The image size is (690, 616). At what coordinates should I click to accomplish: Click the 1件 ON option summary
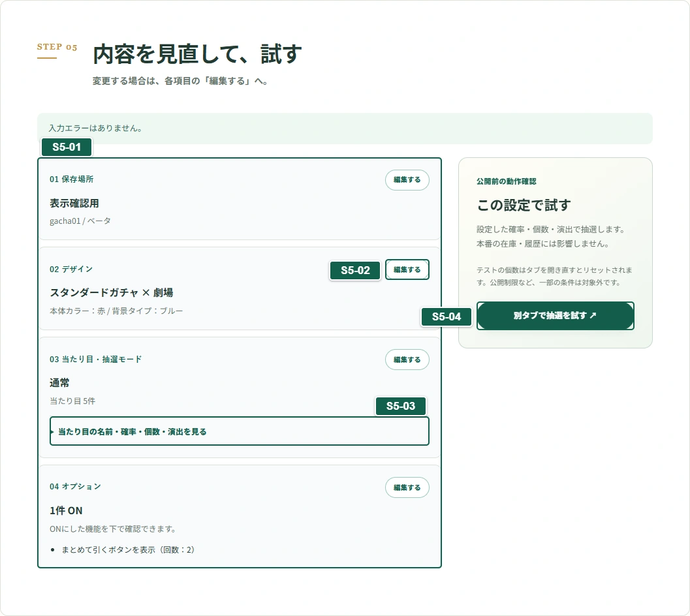66,510
